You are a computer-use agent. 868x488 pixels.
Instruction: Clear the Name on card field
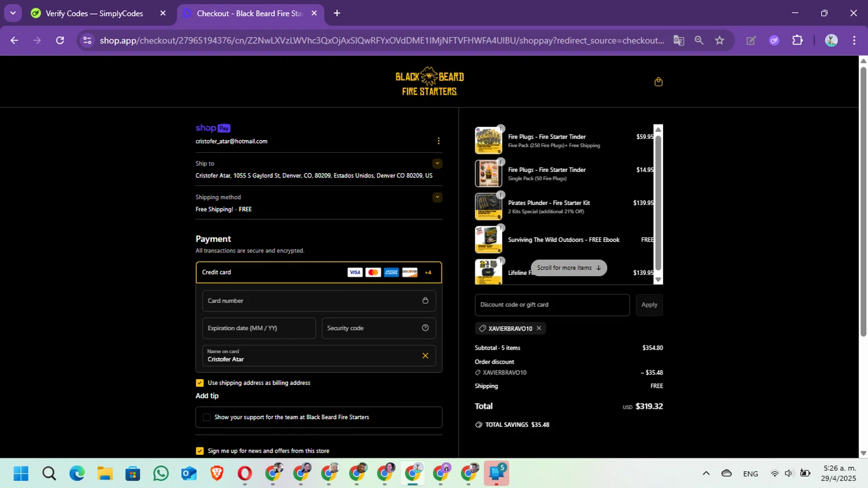(425, 355)
